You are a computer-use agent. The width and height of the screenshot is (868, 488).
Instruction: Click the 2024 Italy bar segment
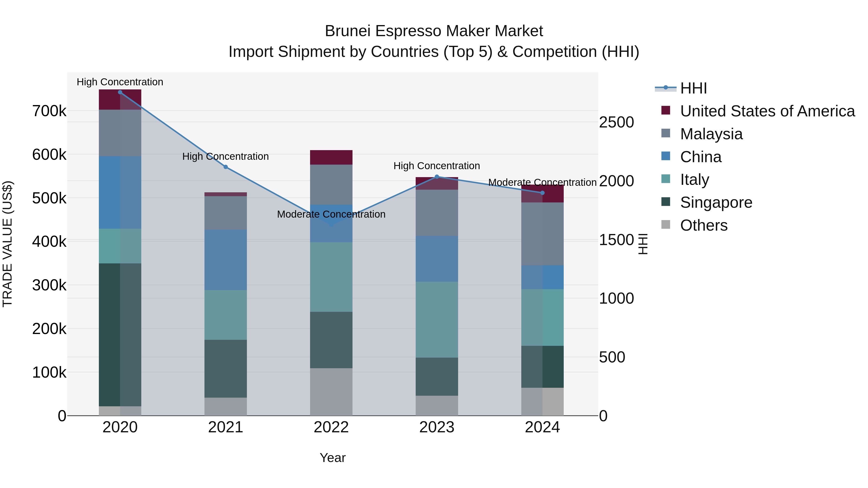[542, 317]
